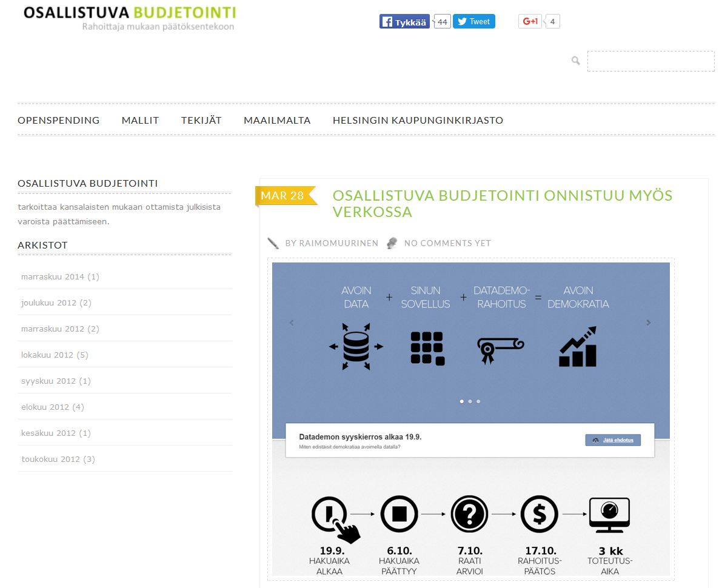This screenshot has height=588, width=722.
Task: Click the Sinun sovellus app grid icon
Action: 427,348
